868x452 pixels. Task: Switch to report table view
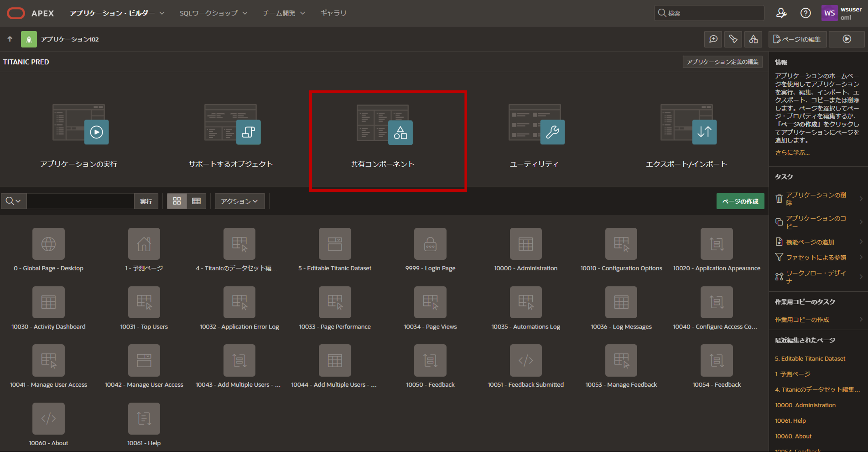click(196, 201)
